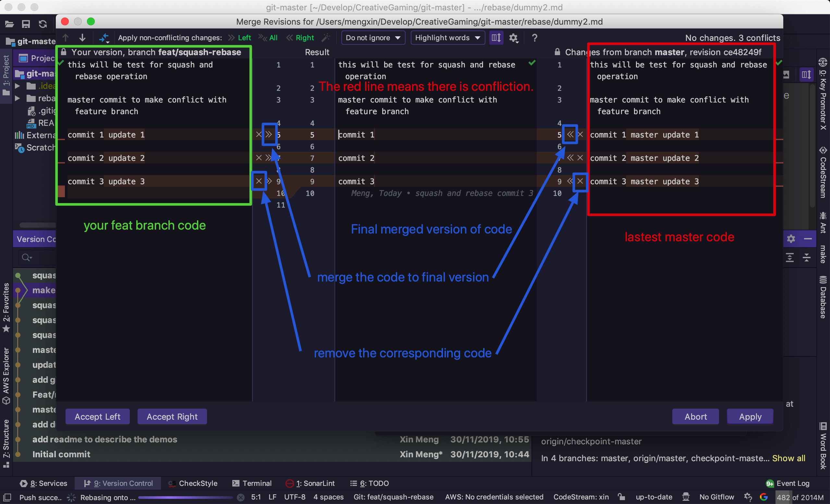The image size is (830, 504).
Task: Click the Accept Left button
Action: pyautogui.click(x=97, y=417)
